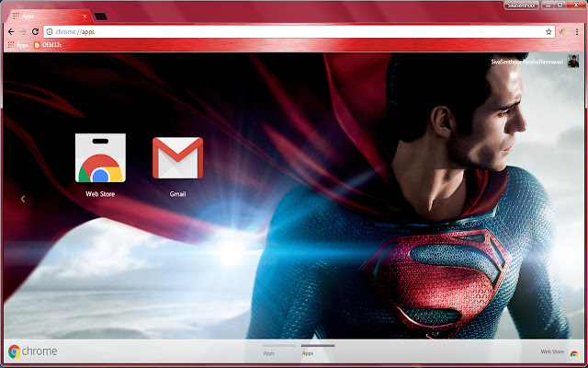Viewport: 588px width, 368px height.
Task: View site information icon in address bar
Action: [x=50, y=32]
